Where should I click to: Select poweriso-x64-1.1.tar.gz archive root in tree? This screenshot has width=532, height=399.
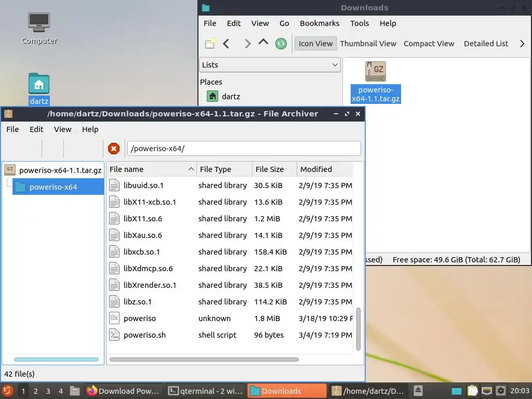pyautogui.click(x=54, y=170)
